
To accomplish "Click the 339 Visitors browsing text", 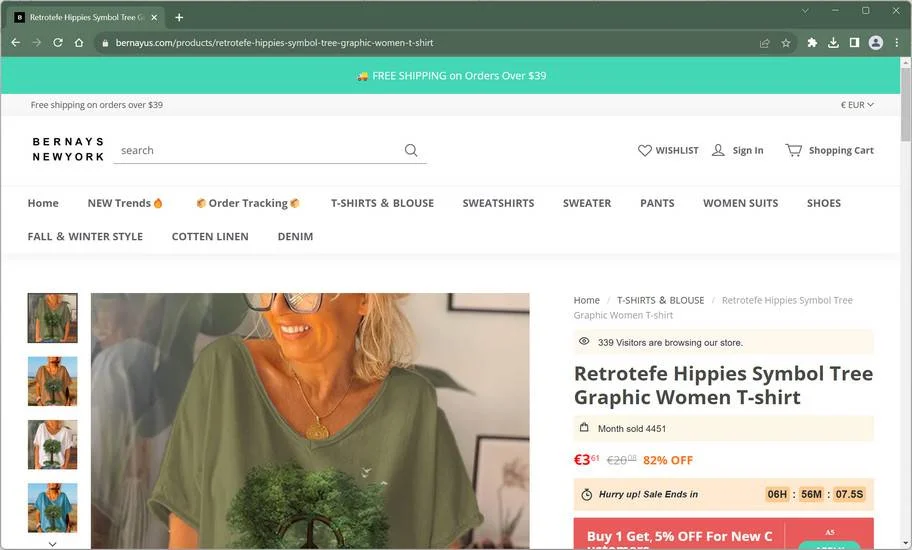I will pyautogui.click(x=670, y=342).
